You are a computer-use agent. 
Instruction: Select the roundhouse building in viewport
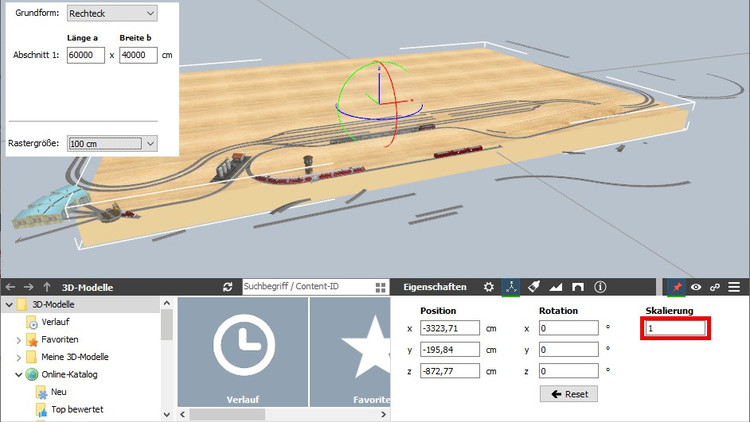click(49, 206)
